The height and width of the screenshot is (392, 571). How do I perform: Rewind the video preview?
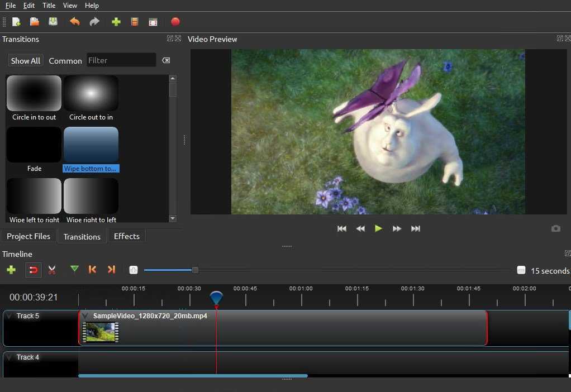pyautogui.click(x=360, y=228)
